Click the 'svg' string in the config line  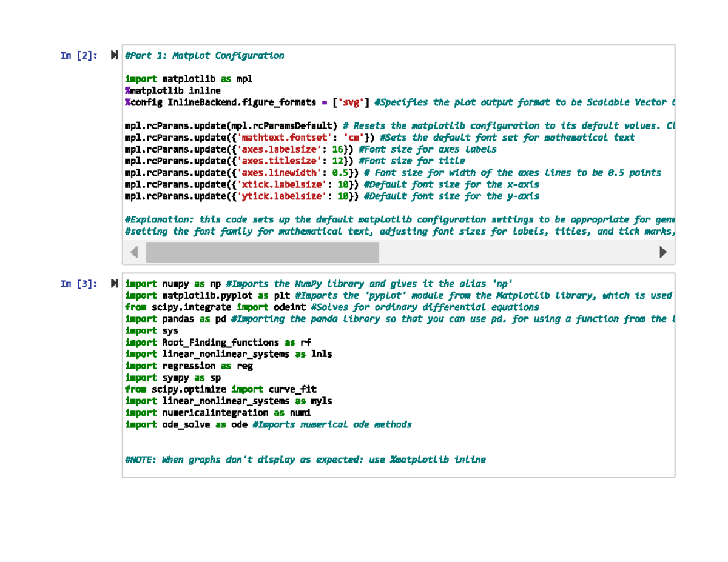coord(352,102)
